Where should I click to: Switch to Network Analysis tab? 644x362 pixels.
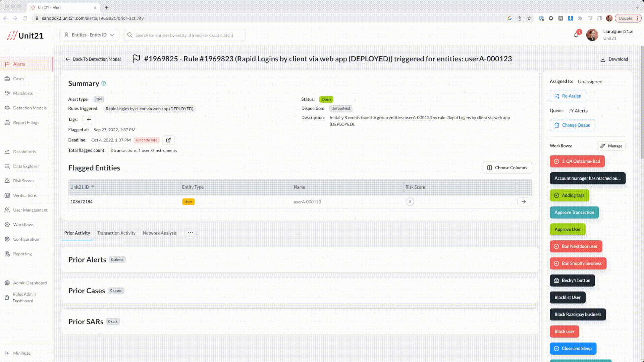(x=160, y=233)
